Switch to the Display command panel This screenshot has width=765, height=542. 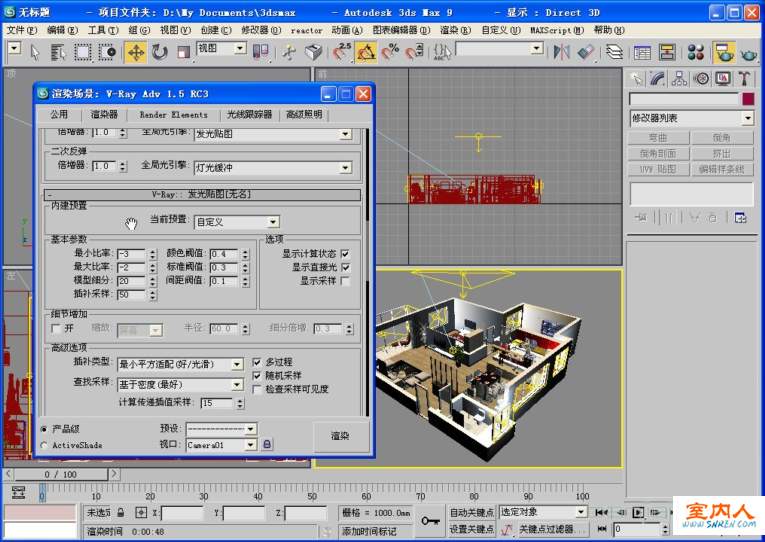[x=723, y=79]
